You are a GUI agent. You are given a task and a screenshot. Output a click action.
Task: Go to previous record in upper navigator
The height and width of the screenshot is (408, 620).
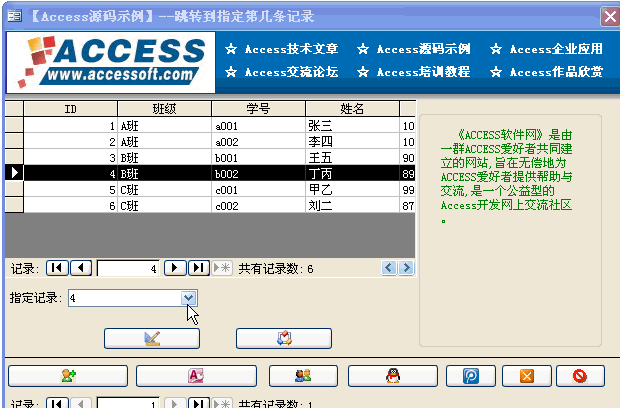[81, 268]
